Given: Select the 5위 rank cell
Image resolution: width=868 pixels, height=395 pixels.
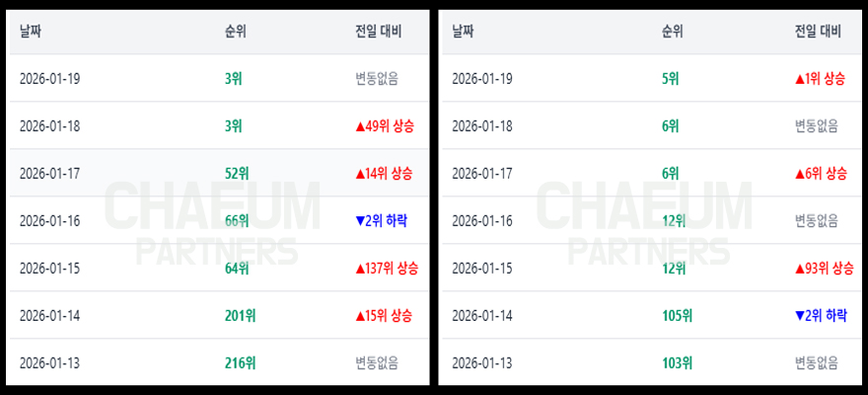Looking at the screenshot, I should [x=671, y=78].
